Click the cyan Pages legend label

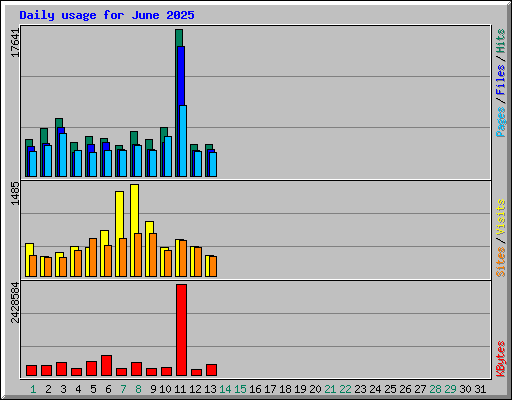[x=500, y=122]
